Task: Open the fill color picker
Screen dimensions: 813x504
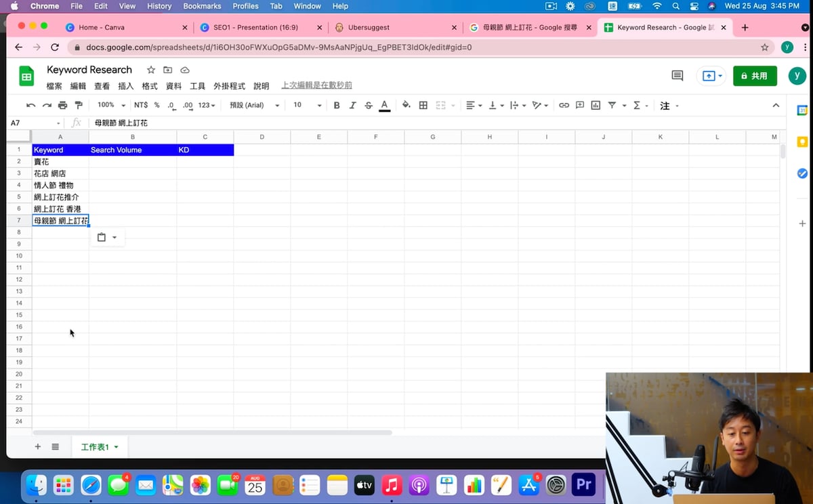Action: pyautogui.click(x=406, y=106)
